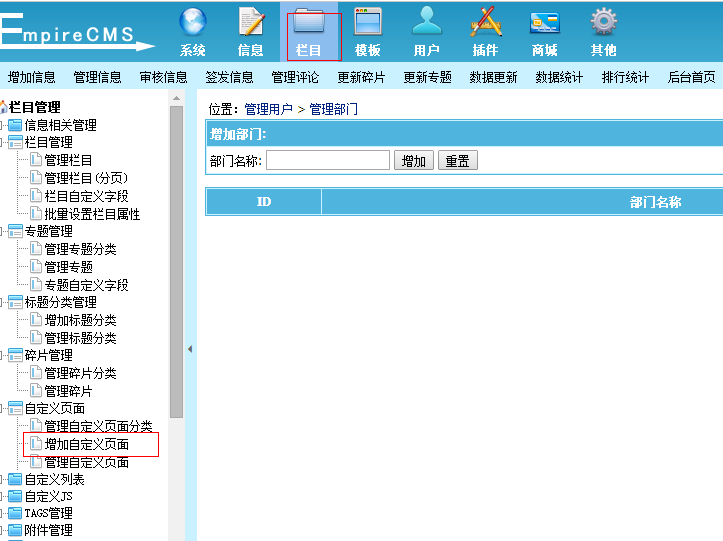Follow the 管理用户 breadcrumb link
The height and width of the screenshot is (541, 723).
coord(268,109)
